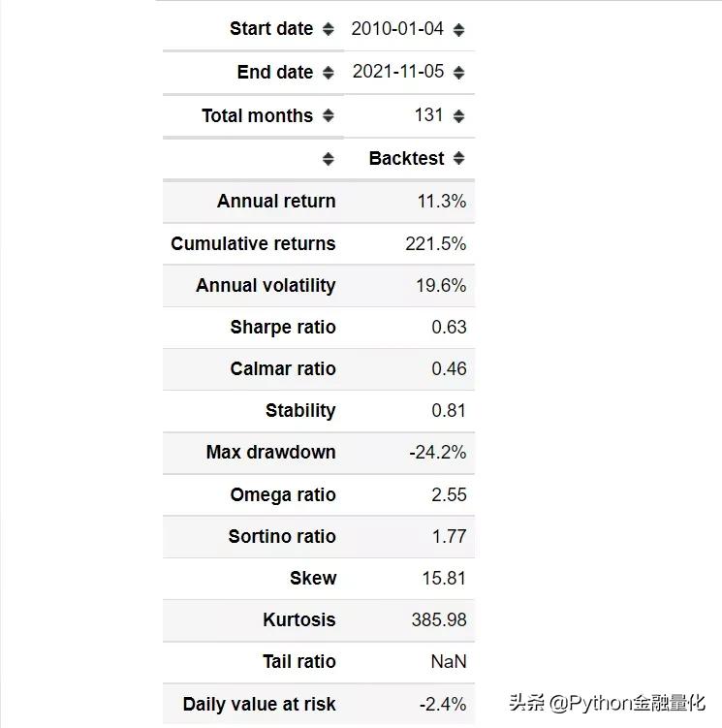Click the Kurtosis value 385.98
The height and width of the screenshot is (728, 722).
[438, 619]
